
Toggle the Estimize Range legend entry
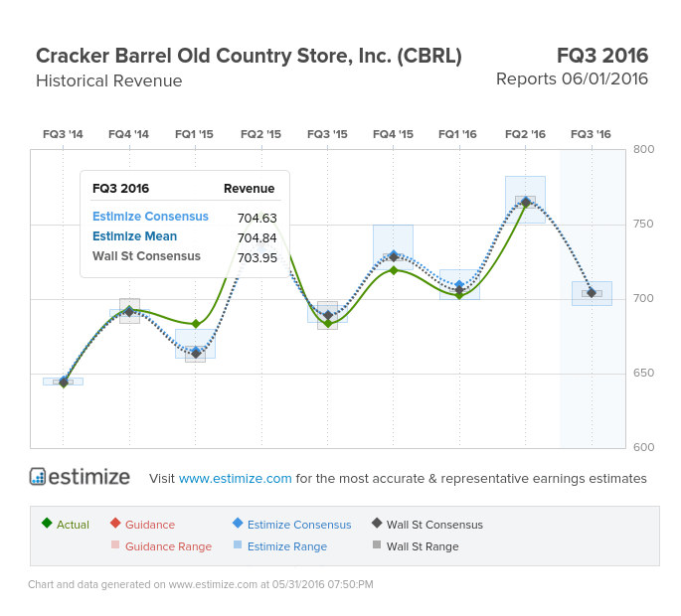(x=280, y=546)
